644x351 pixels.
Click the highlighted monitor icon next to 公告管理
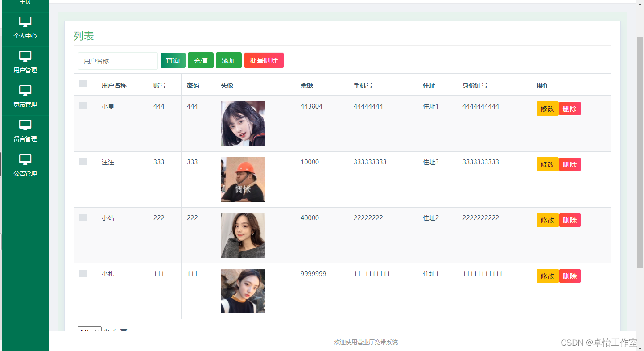[25, 159]
